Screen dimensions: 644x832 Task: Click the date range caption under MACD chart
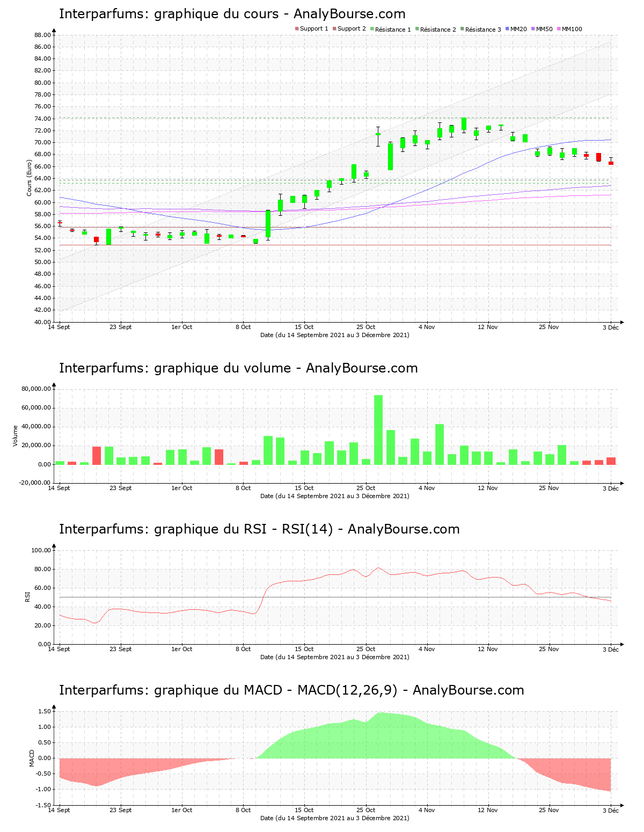[335, 818]
